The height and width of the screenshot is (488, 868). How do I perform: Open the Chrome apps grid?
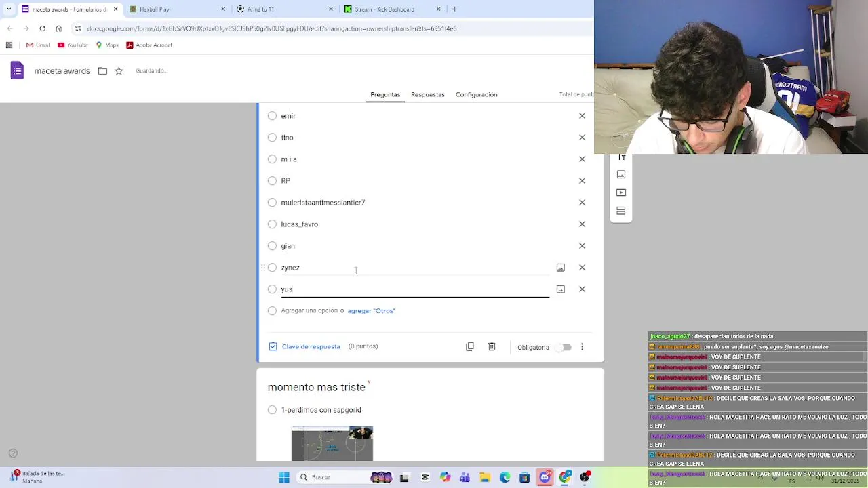(9, 45)
